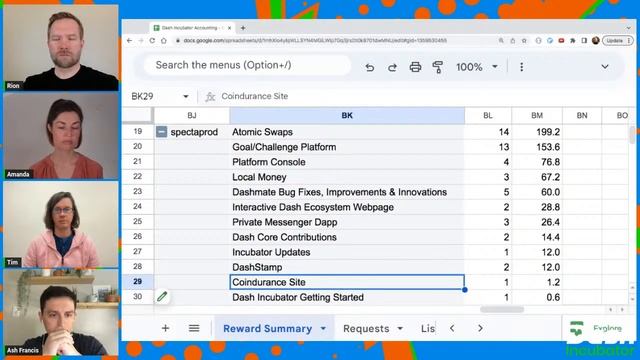The width and height of the screenshot is (640, 360).
Task: Open the Reward Summary tab dropdown arrow
Action: 323,329
